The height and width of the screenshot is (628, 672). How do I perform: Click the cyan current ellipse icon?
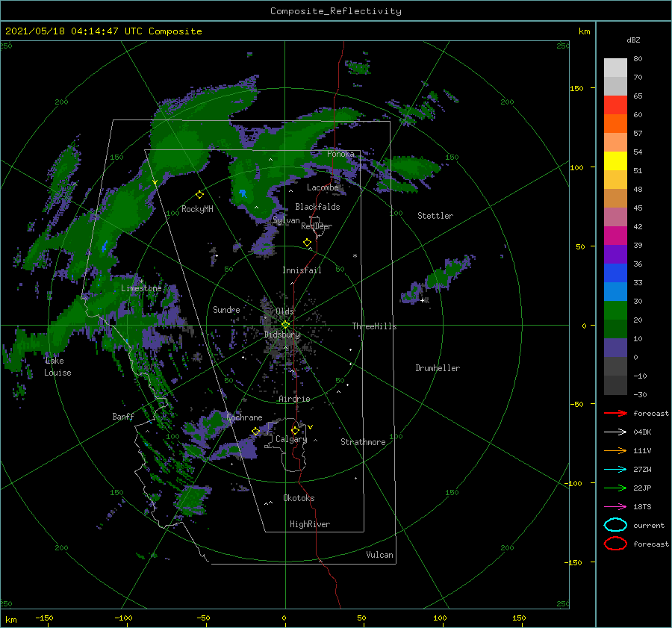click(615, 525)
